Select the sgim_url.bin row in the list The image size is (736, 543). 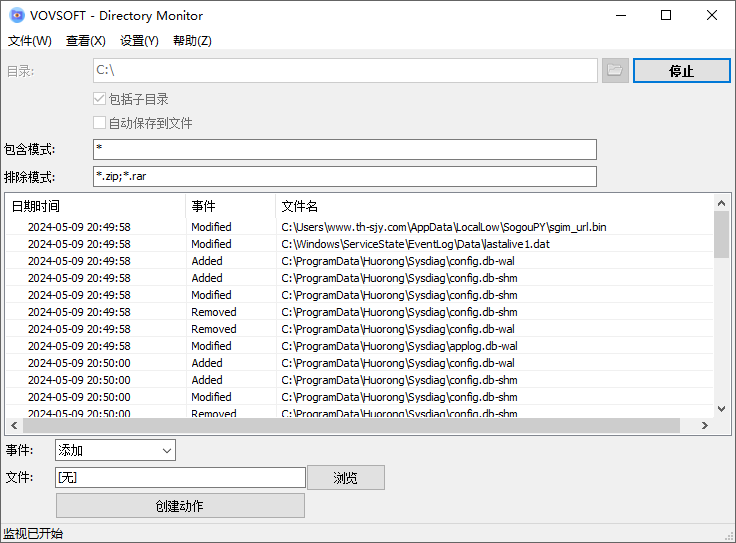click(x=443, y=227)
